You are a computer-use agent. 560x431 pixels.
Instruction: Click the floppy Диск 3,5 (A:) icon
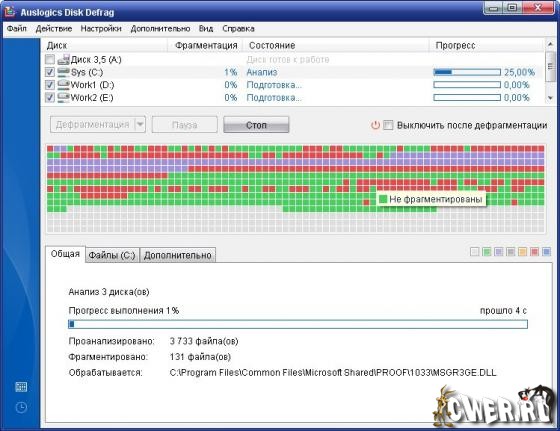pos(63,59)
